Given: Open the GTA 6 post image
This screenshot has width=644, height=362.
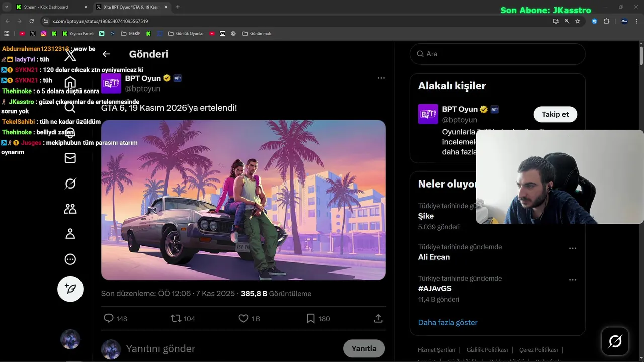Looking at the screenshot, I should coord(244,200).
